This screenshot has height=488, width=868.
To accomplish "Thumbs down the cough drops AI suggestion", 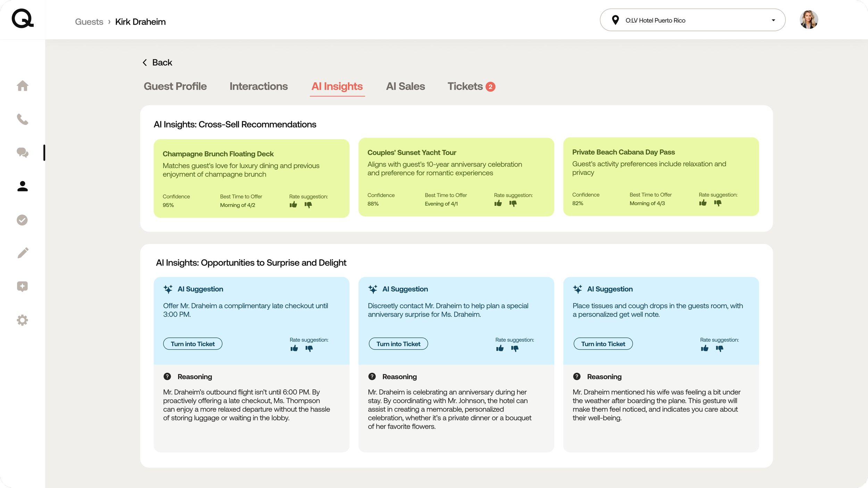I will click(719, 348).
